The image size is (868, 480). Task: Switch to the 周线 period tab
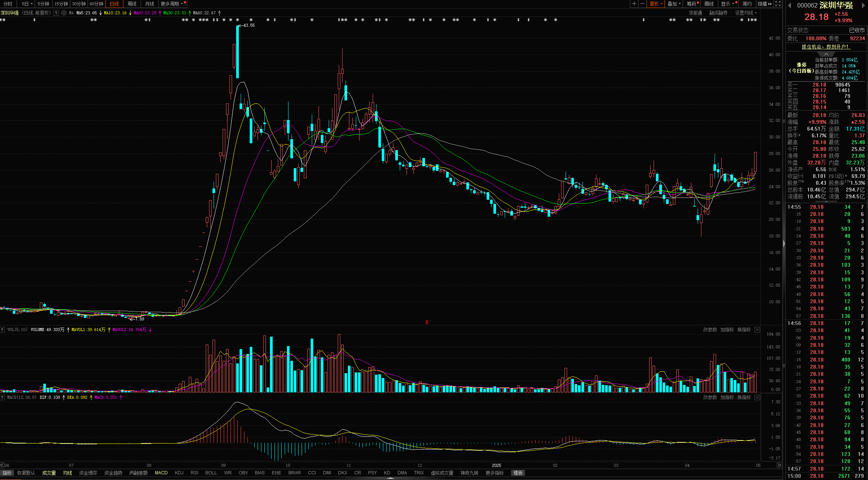(x=132, y=4)
